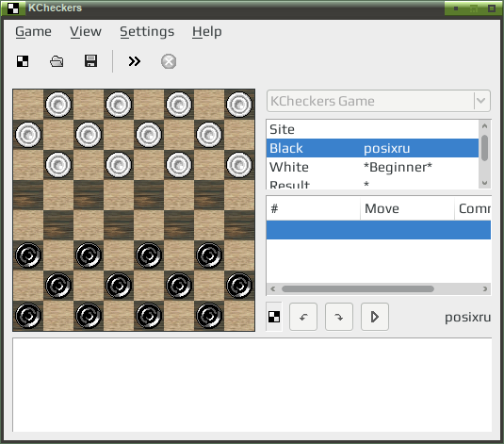Click empty dark square in fourth row, first column
The width and height of the screenshot is (504, 444).
pyautogui.click(x=28, y=195)
